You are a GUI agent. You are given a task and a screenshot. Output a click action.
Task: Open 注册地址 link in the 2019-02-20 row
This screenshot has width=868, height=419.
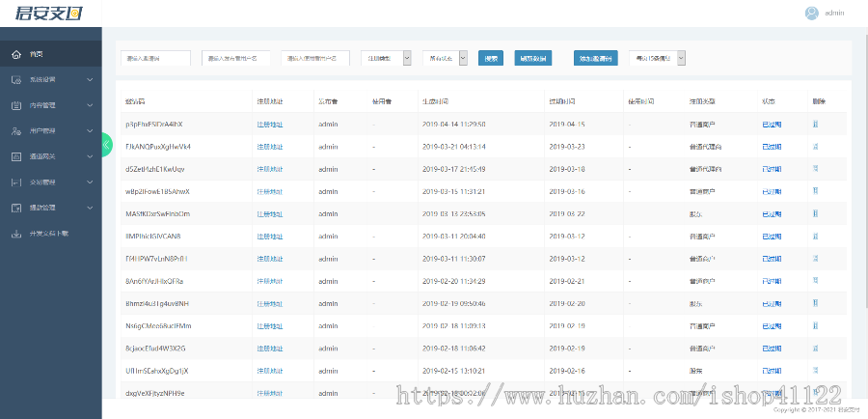[x=270, y=281]
